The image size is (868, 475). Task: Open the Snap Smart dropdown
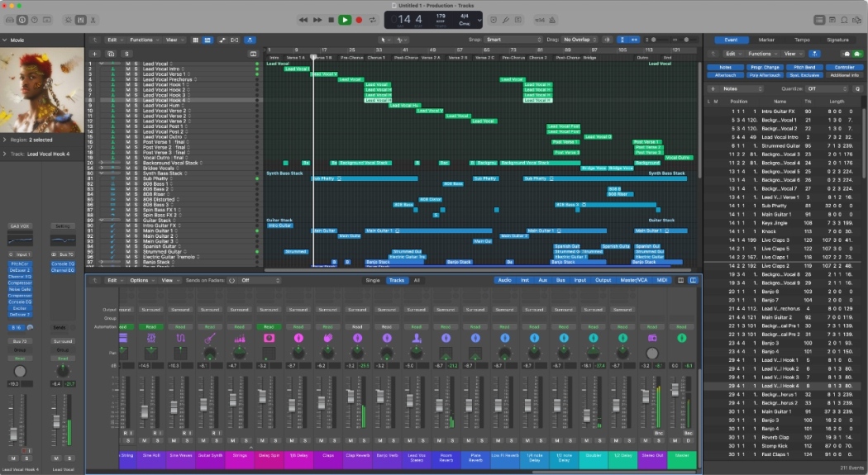point(513,40)
